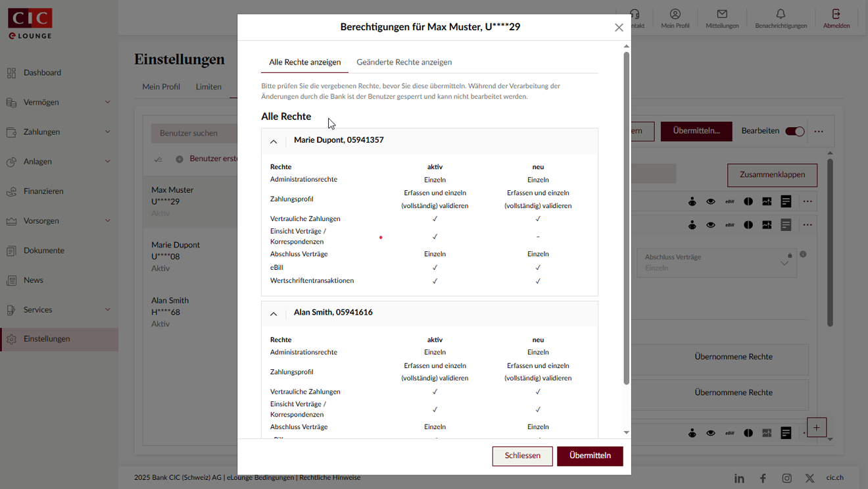Toggle the Bearbeiten switch

tap(795, 131)
